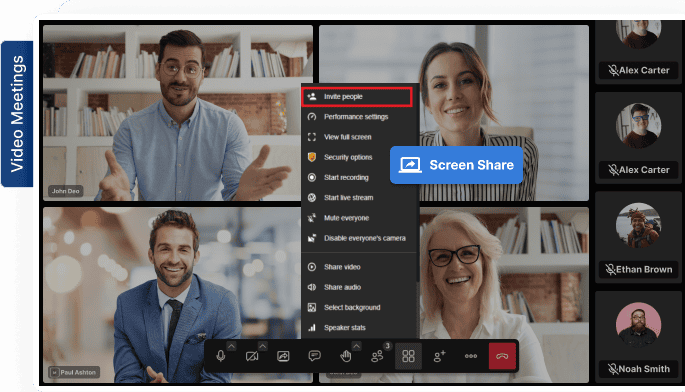The width and height of the screenshot is (685, 392).
Task: Open Performance settings menu entry
Action: 359,117
